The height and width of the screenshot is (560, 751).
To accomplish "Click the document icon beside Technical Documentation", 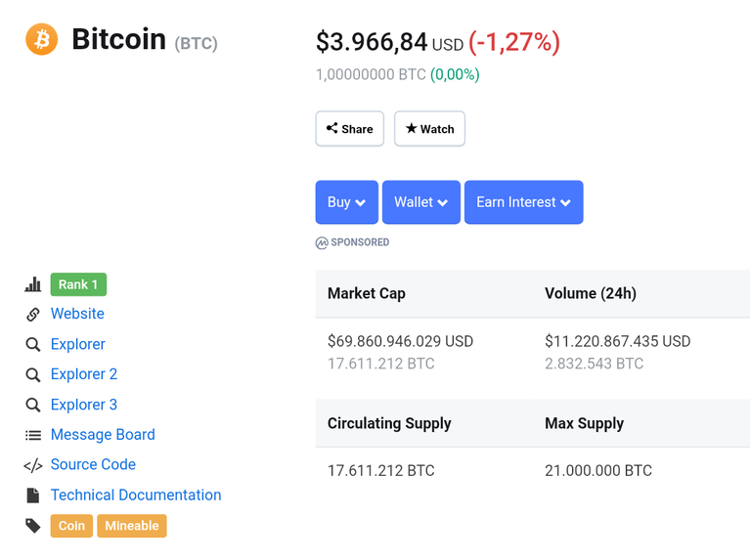I will 33,495.
